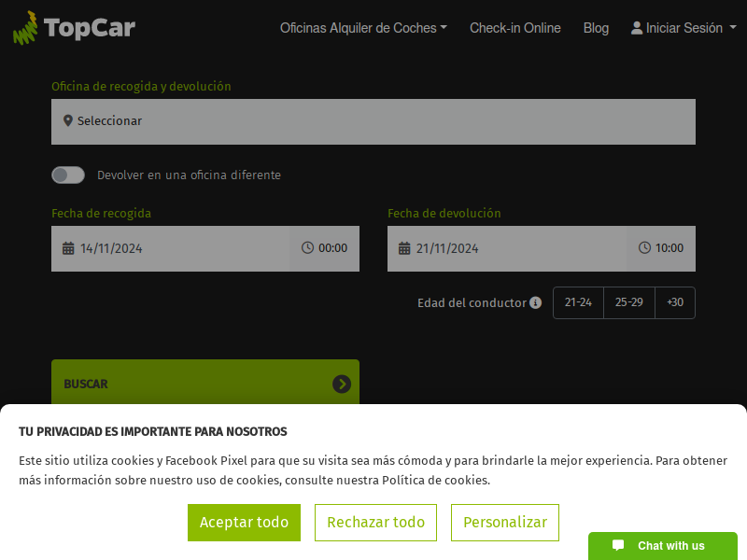
Task: Expand Oficinas Alquiler de Coches menu
Action: pyautogui.click(x=363, y=28)
